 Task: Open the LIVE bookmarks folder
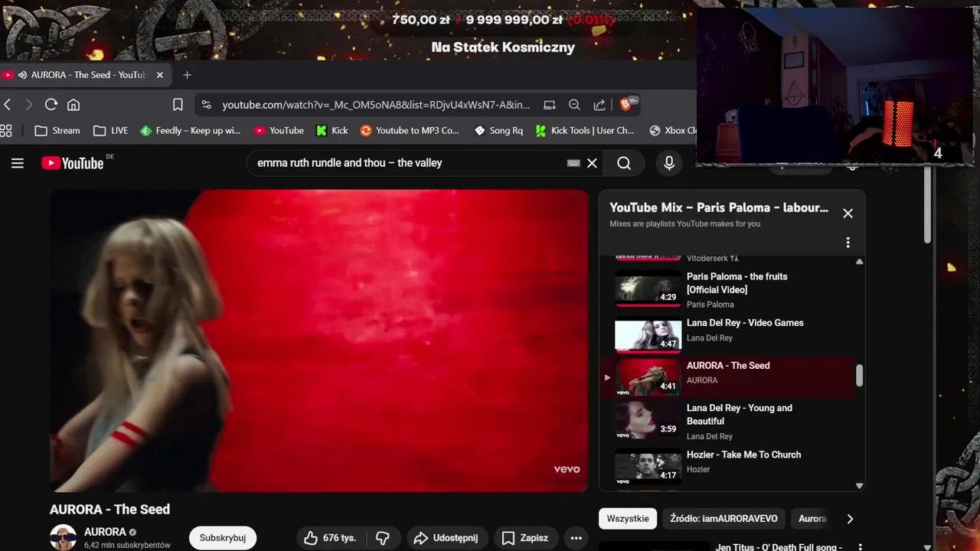pos(110,131)
